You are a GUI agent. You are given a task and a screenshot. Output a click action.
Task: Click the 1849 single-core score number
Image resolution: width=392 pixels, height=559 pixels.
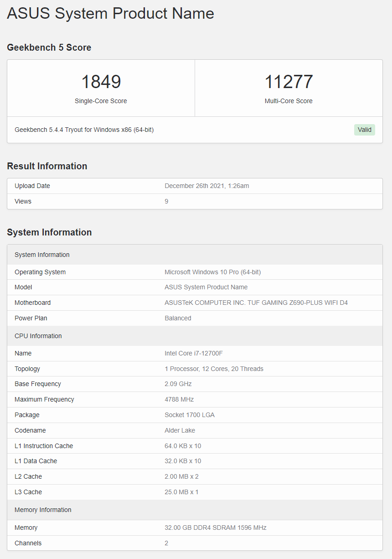click(x=101, y=82)
